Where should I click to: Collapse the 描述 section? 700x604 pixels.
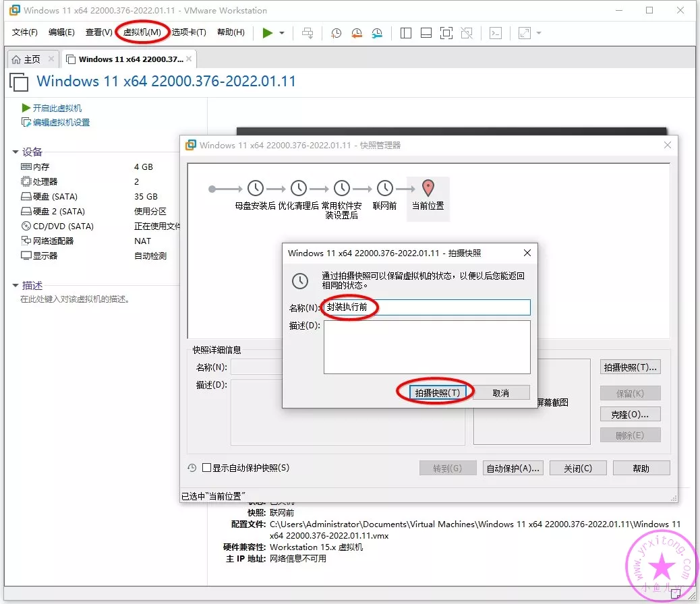pos(16,286)
